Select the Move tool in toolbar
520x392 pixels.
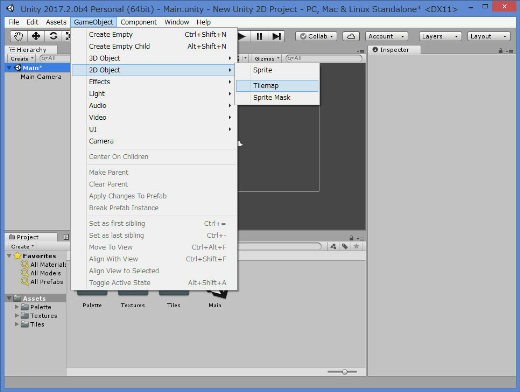[x=36, y=36]
